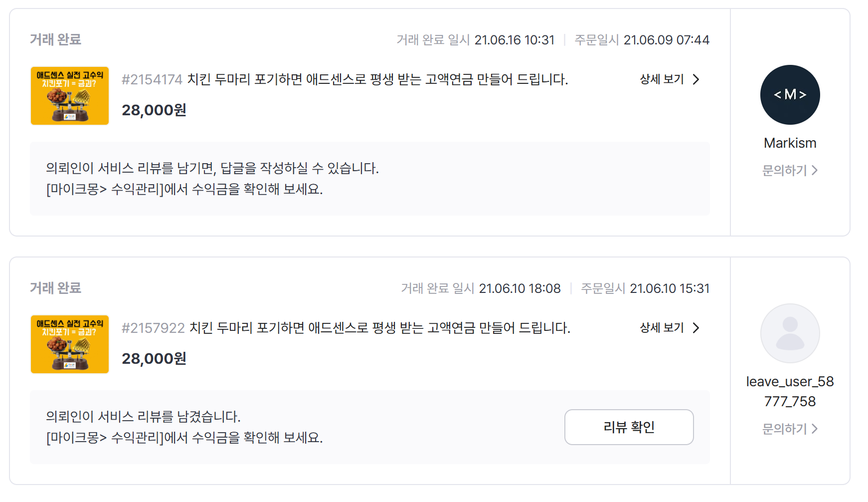Click the arrow beside Markism's 문의하기
Viewport: 868px width, 502px height.
[x=816, y=170]
